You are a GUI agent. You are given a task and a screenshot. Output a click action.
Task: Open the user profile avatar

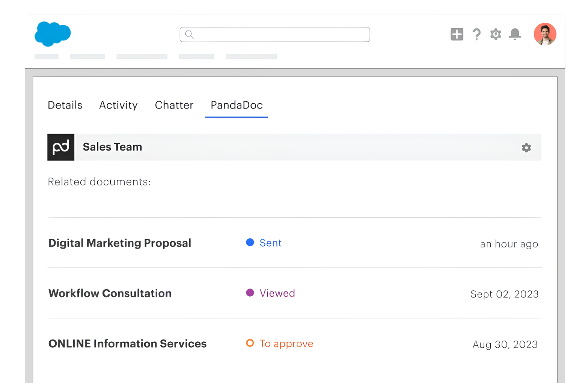545,34
